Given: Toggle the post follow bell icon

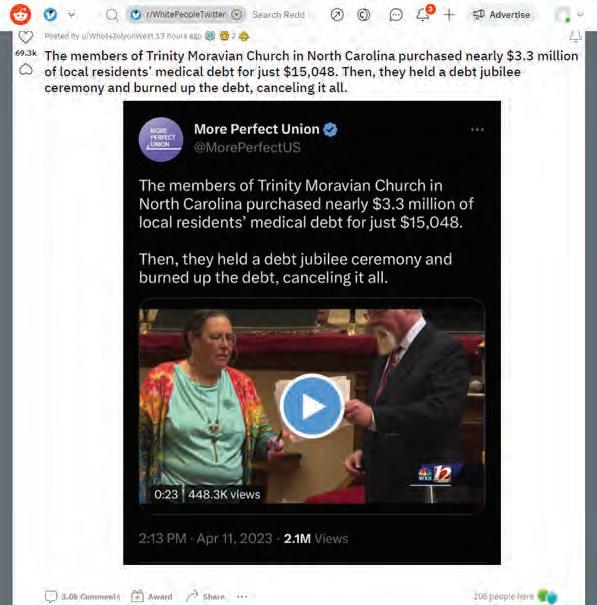Looking at the screenshot, I should (x=575, y=36).
